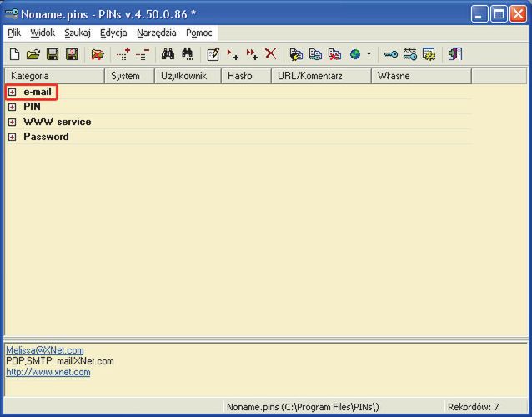Expand the e-mail category
Image resolution: width=532 pixels, height=417 pixels.
coord(13,92)
